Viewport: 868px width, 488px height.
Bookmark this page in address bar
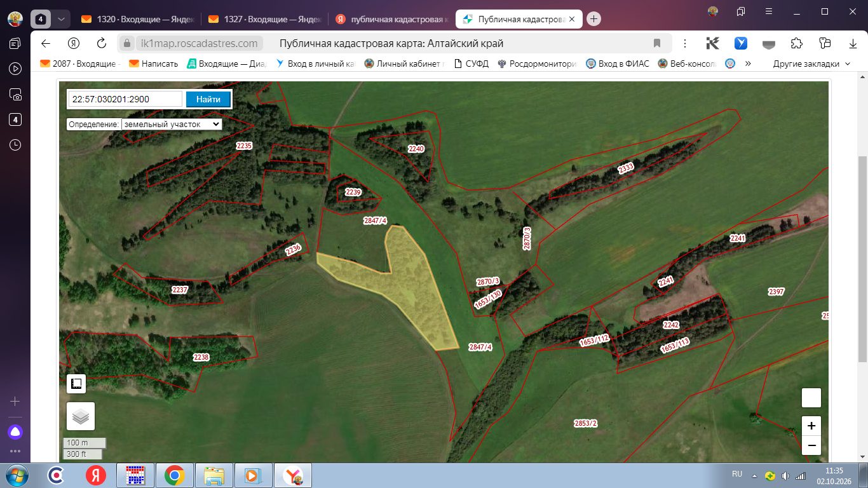657,43
